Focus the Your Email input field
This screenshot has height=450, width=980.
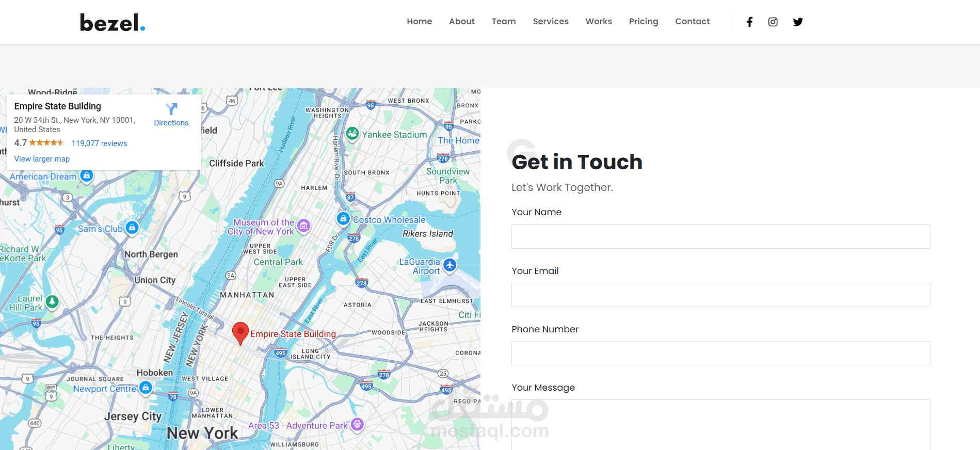720,295
